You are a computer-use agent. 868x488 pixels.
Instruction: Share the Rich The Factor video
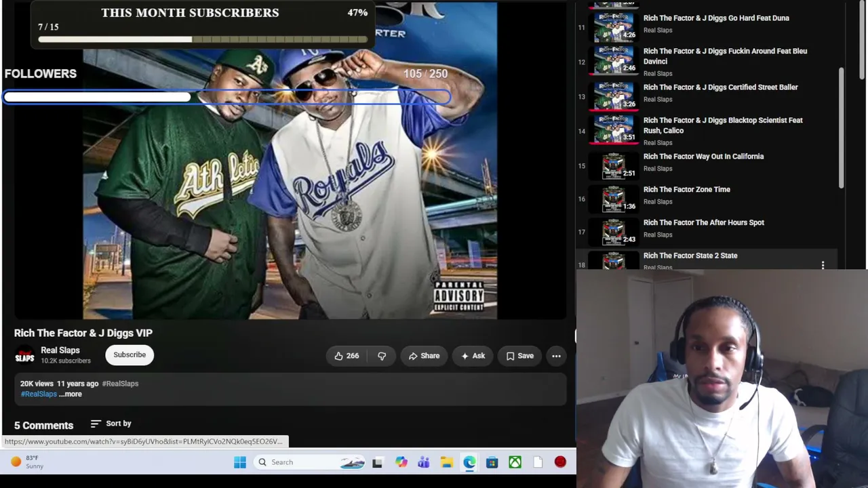[424, 356]
